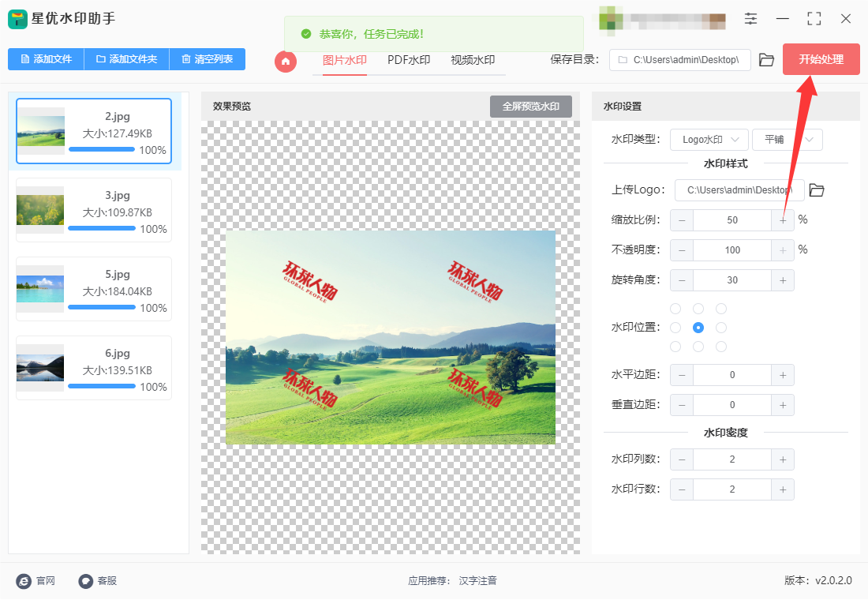Screen dimensions: 868x600
Task: Decrease 缩放比例 with minus button
Action: (x=682, y=220)
